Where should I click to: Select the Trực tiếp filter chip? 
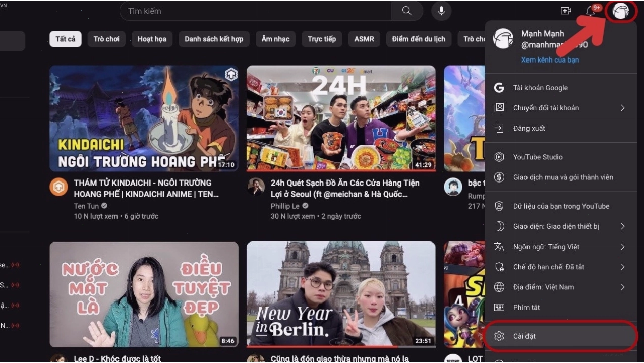tap(322, 39)
